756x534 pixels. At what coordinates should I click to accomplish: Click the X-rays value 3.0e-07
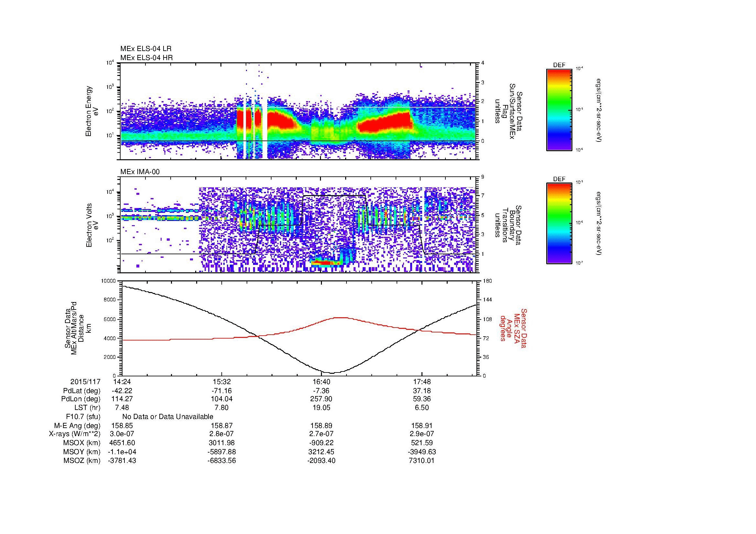click(122, 434)
